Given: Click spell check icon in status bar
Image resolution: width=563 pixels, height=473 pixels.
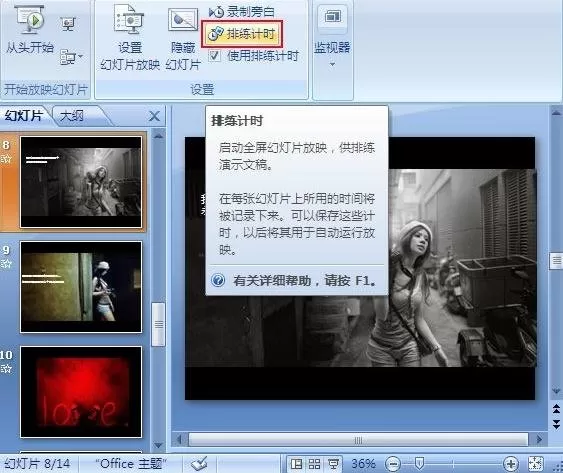Looking at the screenshot, I should tap(199, 464).
